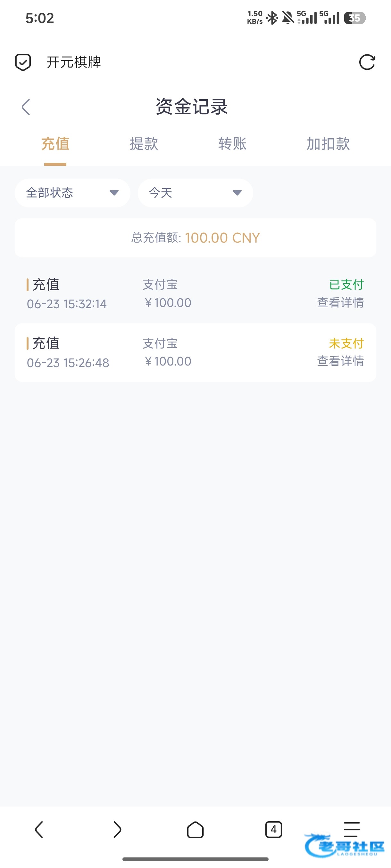The width and height of the screenshot is (391, 868).
Task: Select the 充值 tab
Action: tap(55, 144)
